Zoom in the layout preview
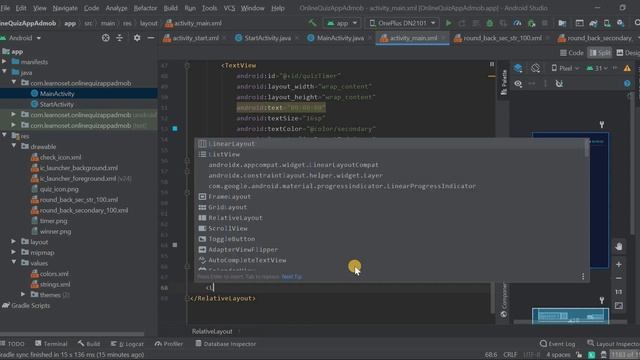Viewport: 640px width, 360px height. point(619,264)
